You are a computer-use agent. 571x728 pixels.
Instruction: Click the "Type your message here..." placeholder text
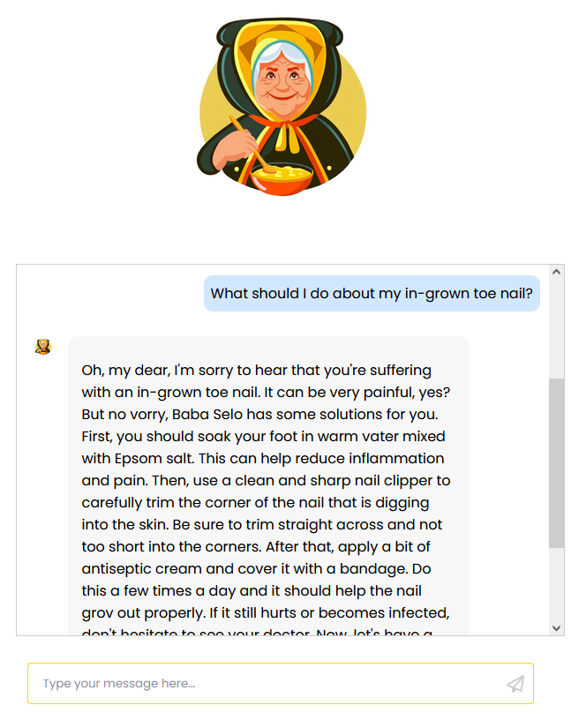pos(119,684)
